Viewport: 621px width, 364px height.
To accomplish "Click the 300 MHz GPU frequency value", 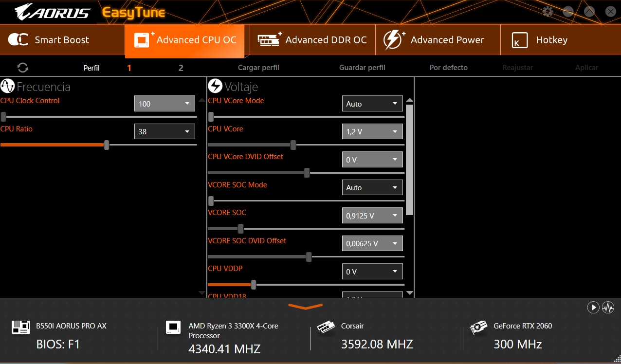I will [518, 345].
